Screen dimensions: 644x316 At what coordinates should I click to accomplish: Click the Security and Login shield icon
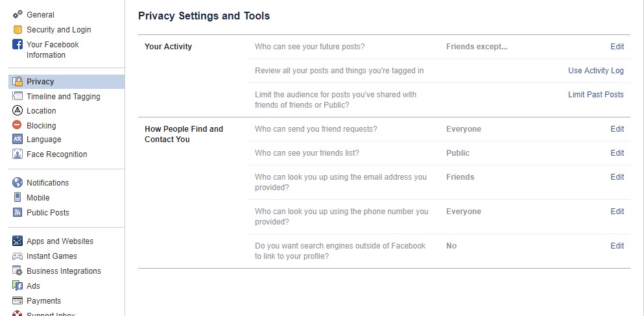18,30
